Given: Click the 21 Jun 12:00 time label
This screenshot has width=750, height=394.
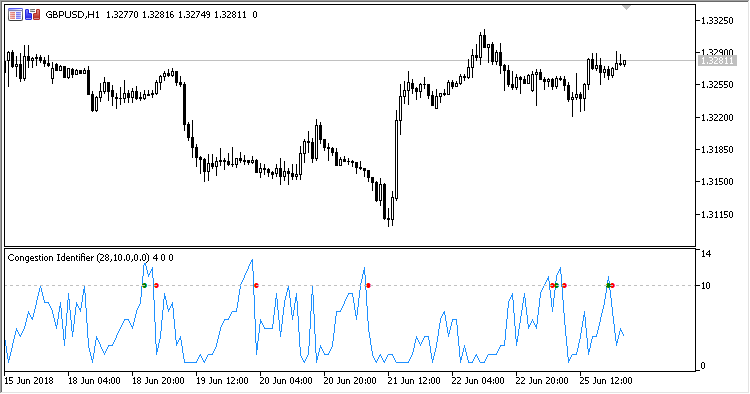Looking at the screenshot, I should point(414,381).
